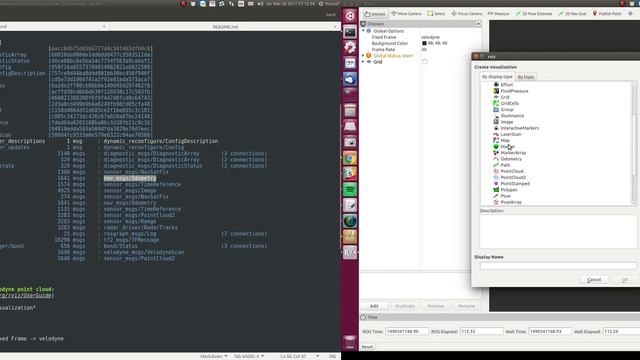Click the Background Color black swatch

[424, 43]
